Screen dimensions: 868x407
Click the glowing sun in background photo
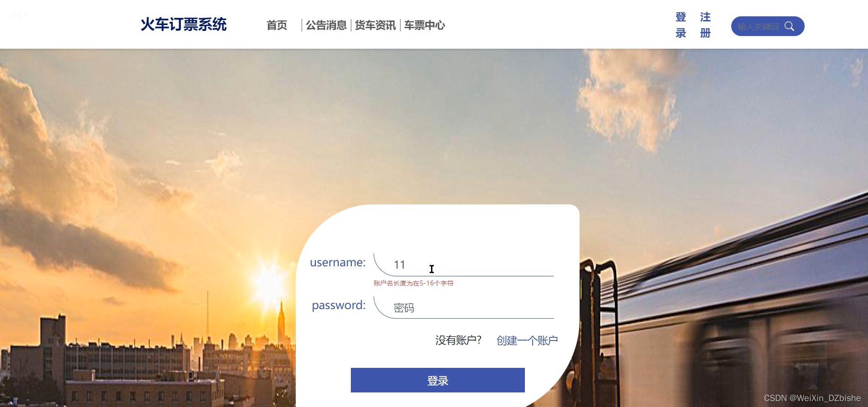(x=270, y=279)
